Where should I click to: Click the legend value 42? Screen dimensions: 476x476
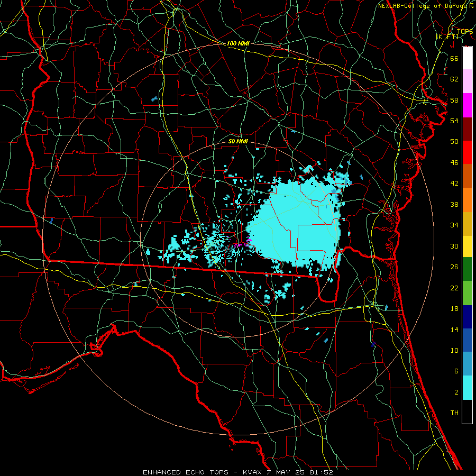[454, 184]
